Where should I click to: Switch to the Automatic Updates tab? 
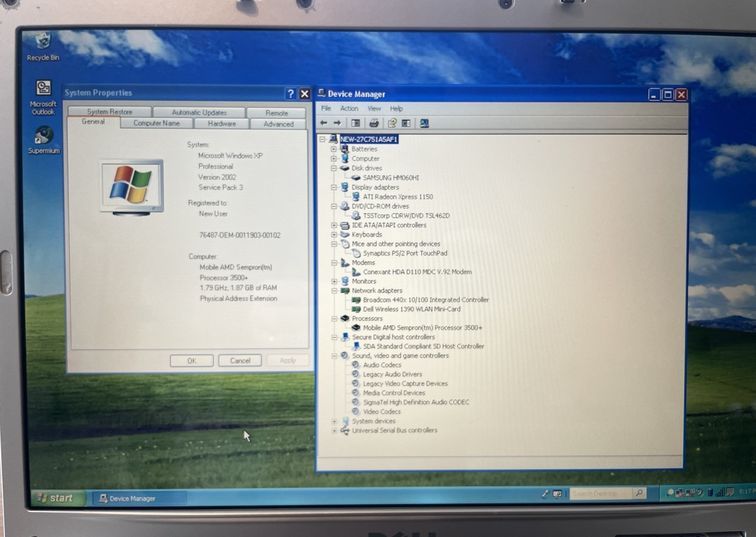199,113
